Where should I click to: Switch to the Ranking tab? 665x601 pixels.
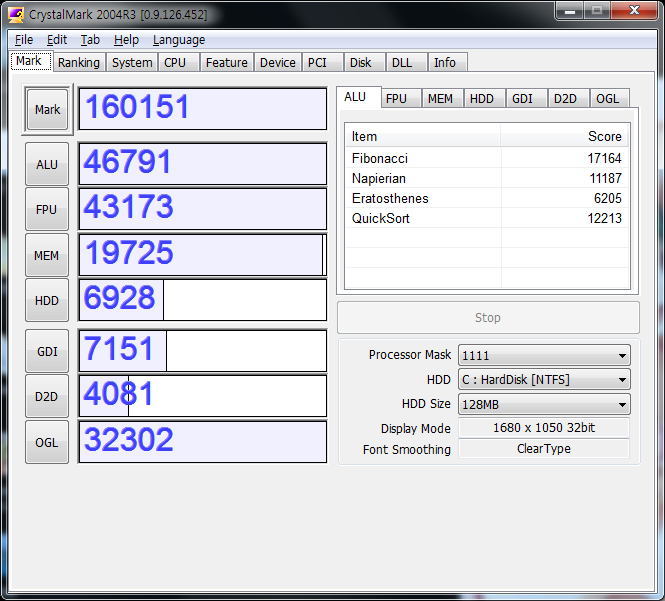(x=79, y=62)
